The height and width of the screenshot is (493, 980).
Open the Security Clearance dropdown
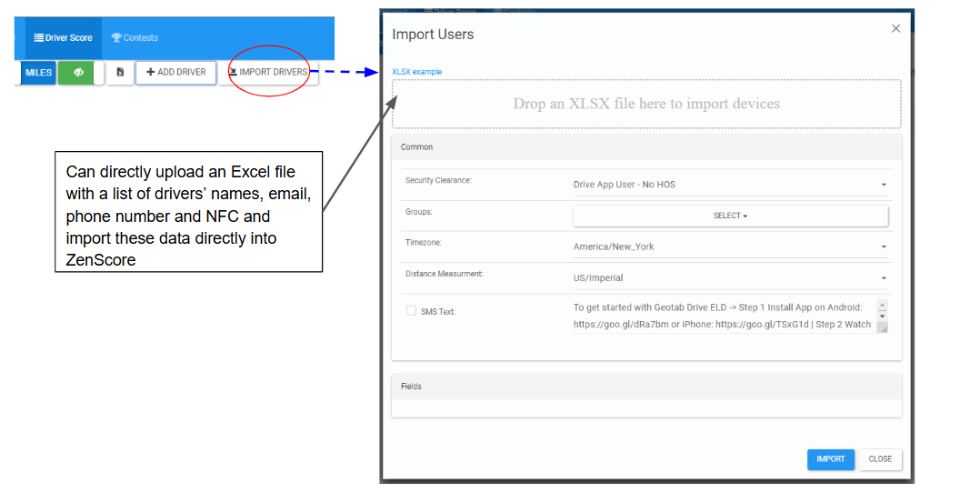[730, 185]
